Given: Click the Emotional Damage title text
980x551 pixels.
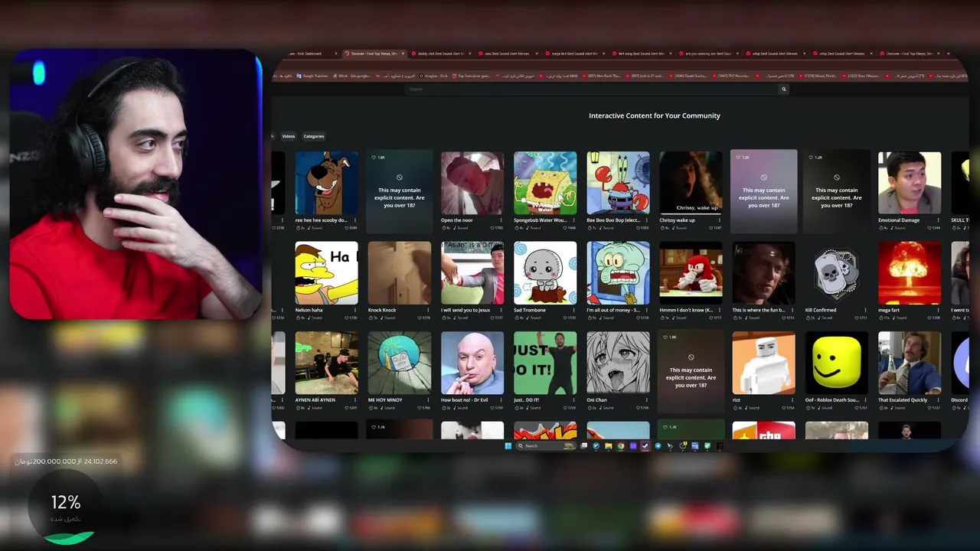Looking at the screenshot, I should (899, 220).
